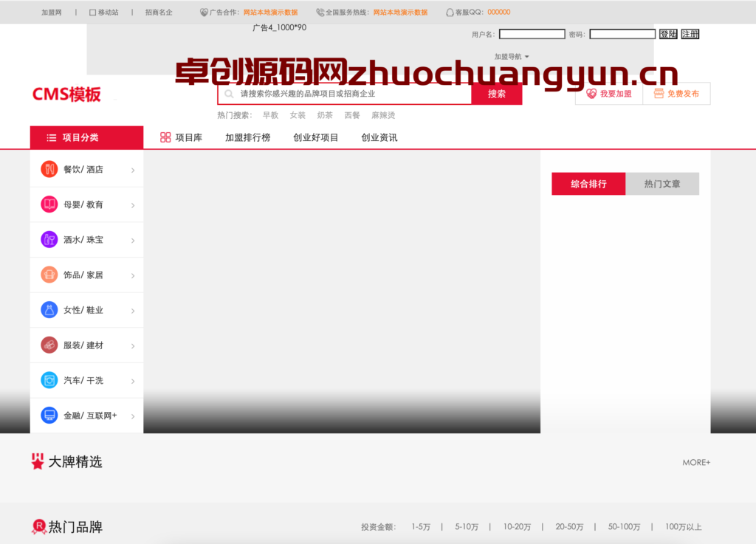Screen dimensions: 756x544
Task: Click the magnifier icon in search box
Action: click(230, 94)
